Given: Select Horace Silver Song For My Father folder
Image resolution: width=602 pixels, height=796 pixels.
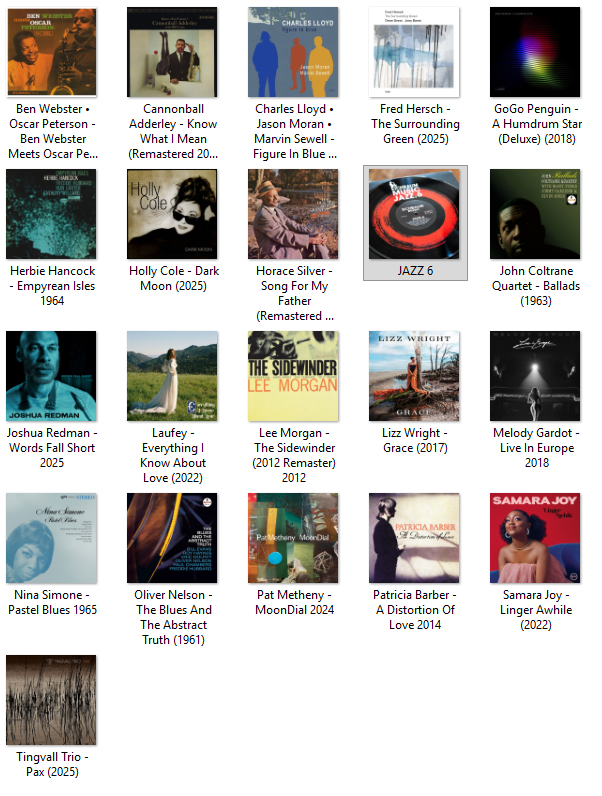Looking at the screenshot, I should (293, 246).
